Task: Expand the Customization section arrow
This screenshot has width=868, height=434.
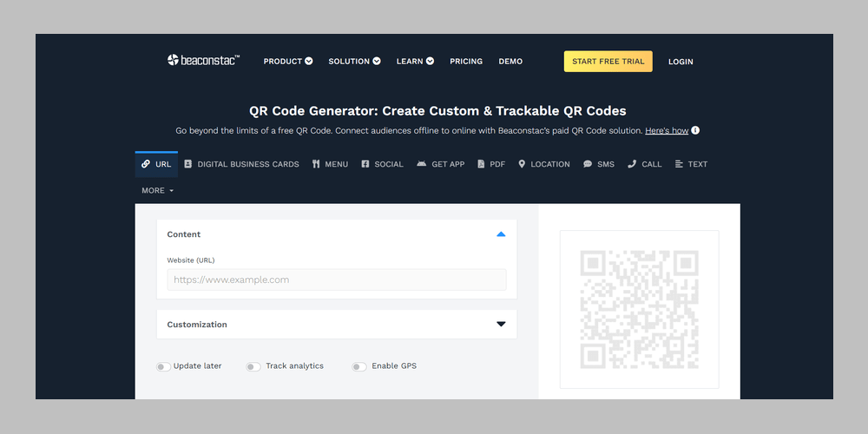Action: point(501,324)
